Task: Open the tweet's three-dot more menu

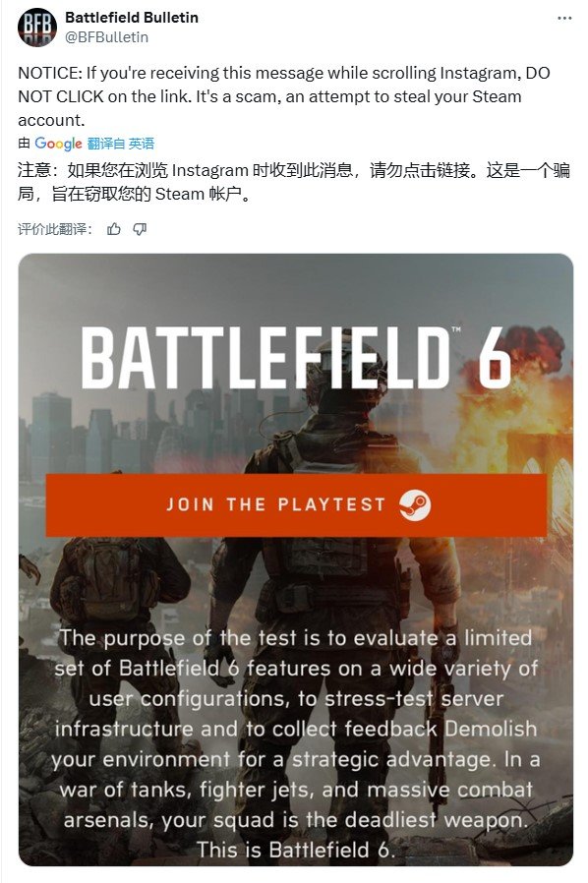Action: pyautogui.click(x=564, y=18)
